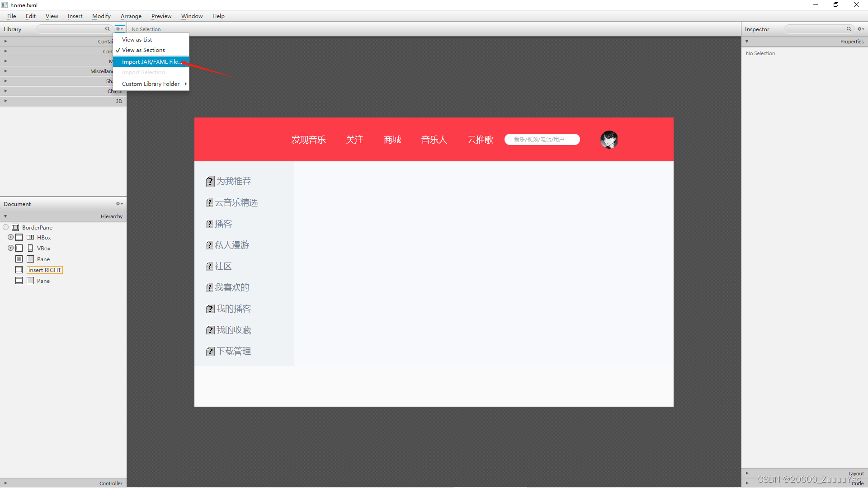Click the 我喜欢的 sidebar item
Screen dimensions: 868x488
click(231, 287)
